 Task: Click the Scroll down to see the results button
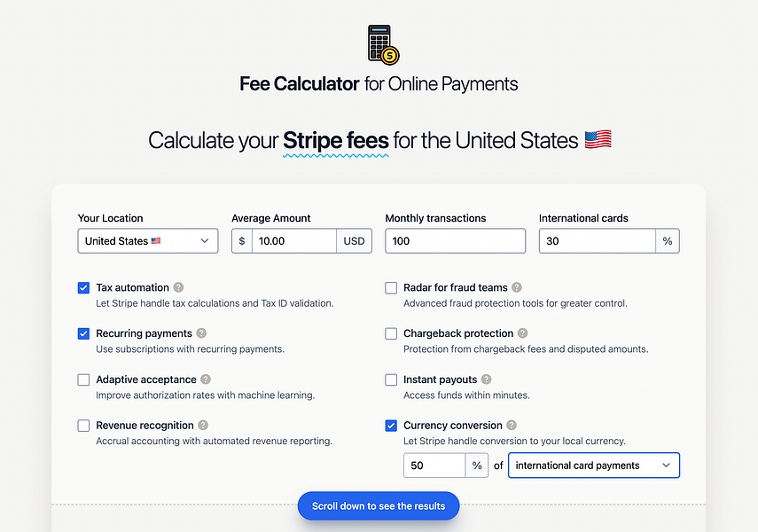click(379, 505)
